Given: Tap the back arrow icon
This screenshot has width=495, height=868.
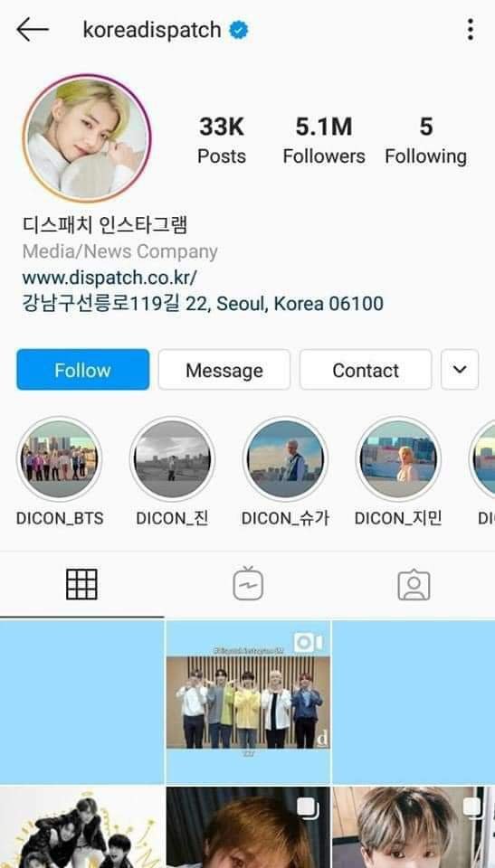Looking at the screenshot, I should point(33,29).
